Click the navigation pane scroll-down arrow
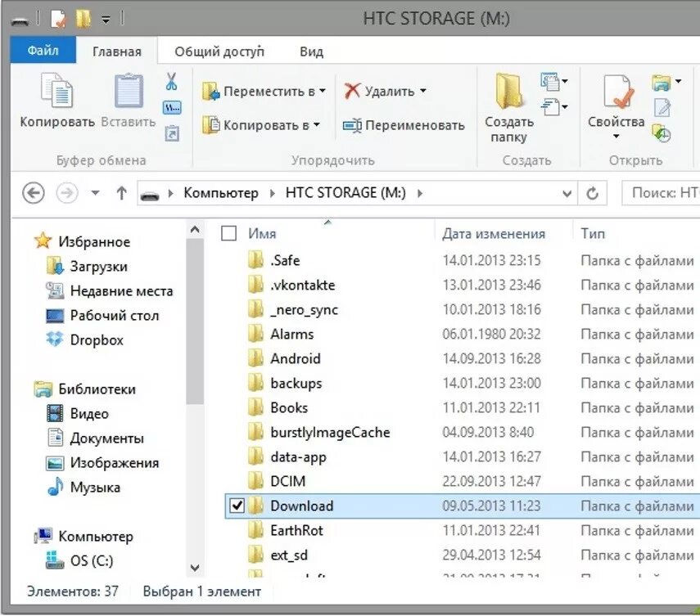This screenshot has height=616, width=700. point(195,568)
